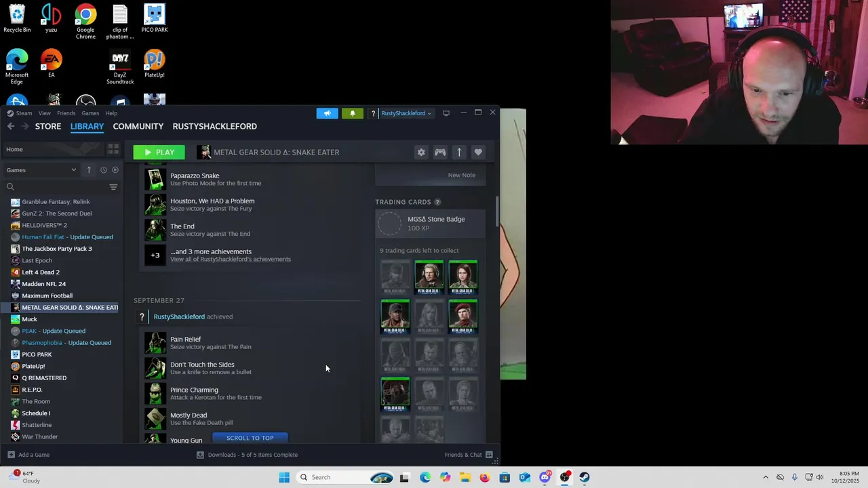Open controller layout icon
The width and height of the screenshot is (868, 488).
pos(440,152)
